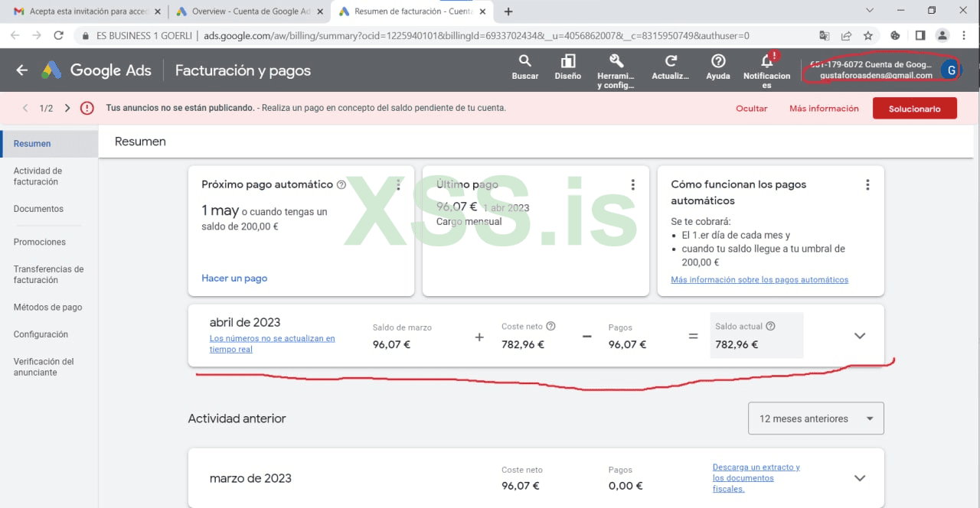The width and height of the screenshot is (980, 508).
Task: Click the translate page icon in address bar
Action: tap(824, 35)
